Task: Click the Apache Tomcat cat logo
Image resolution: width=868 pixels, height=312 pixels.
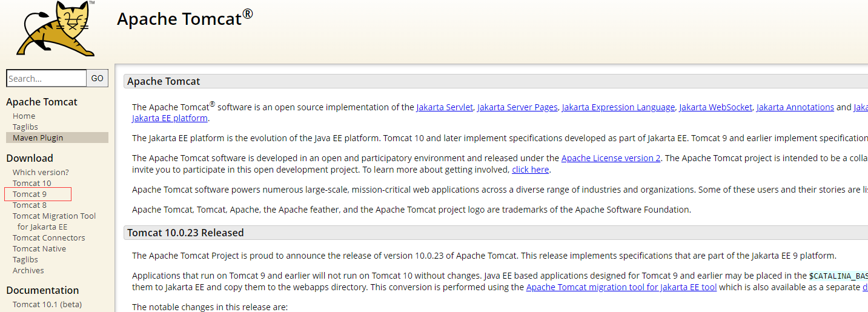Action: pos(56,28)
